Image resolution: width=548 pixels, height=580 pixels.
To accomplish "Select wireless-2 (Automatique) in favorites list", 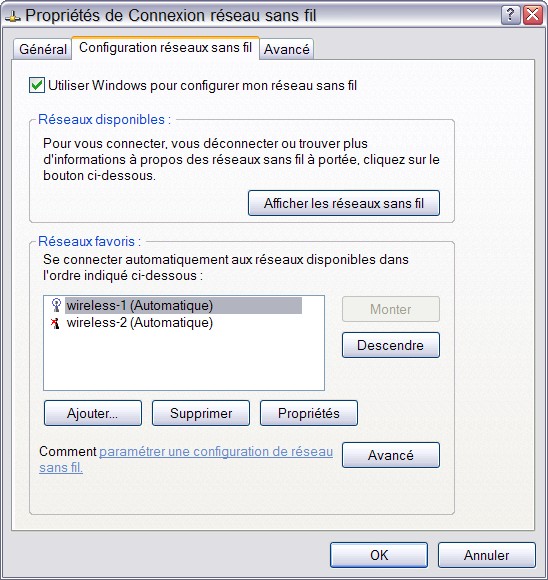I will [139, 323].
